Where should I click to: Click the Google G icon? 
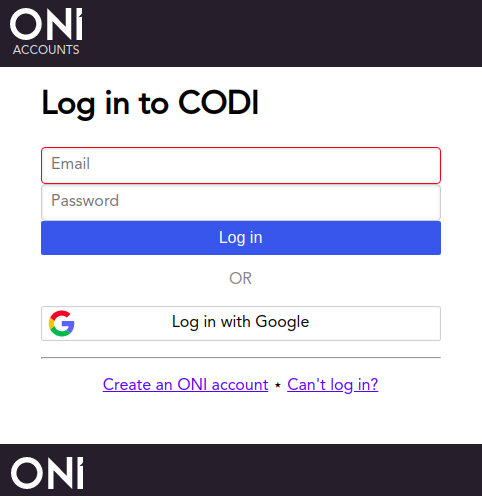[61, 323]
